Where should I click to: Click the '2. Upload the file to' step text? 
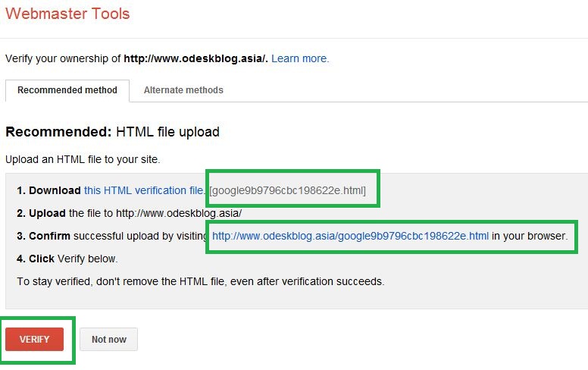[x=130, y=213]
